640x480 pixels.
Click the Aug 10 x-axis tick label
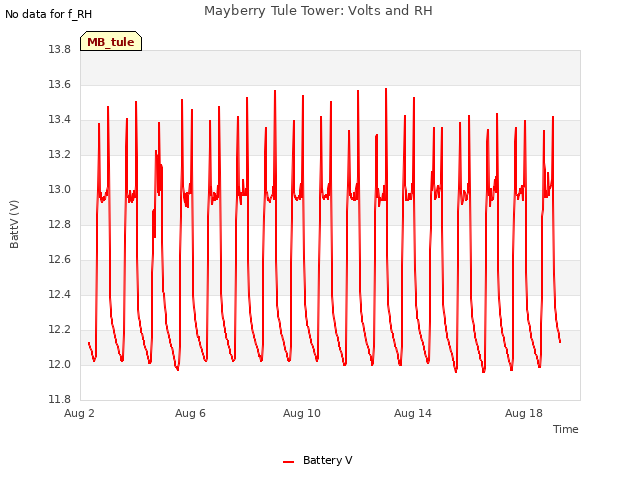[302, 413]
